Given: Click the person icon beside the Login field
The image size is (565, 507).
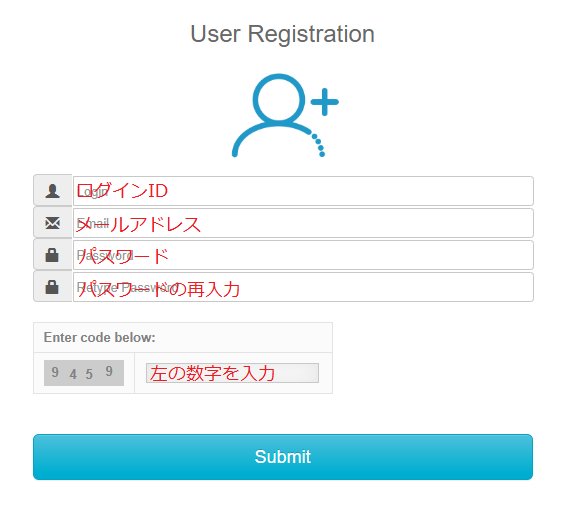Looking at the screenshot, I should coord(53,191).
